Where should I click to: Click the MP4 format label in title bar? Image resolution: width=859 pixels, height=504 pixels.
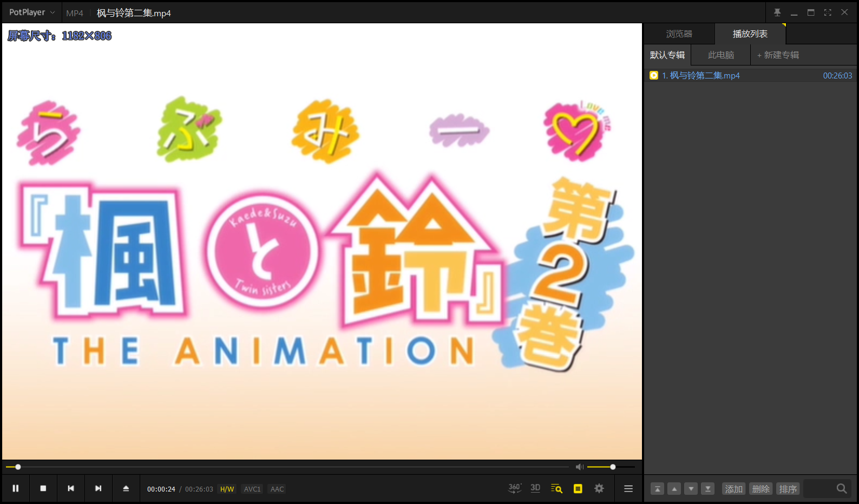pos(75,13)
